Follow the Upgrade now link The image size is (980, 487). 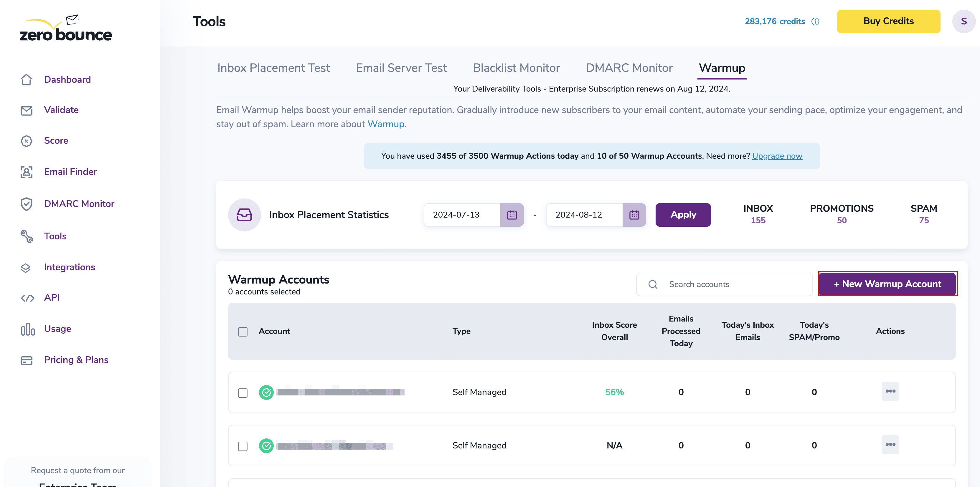pyautogui.click(x=777, y=156)
